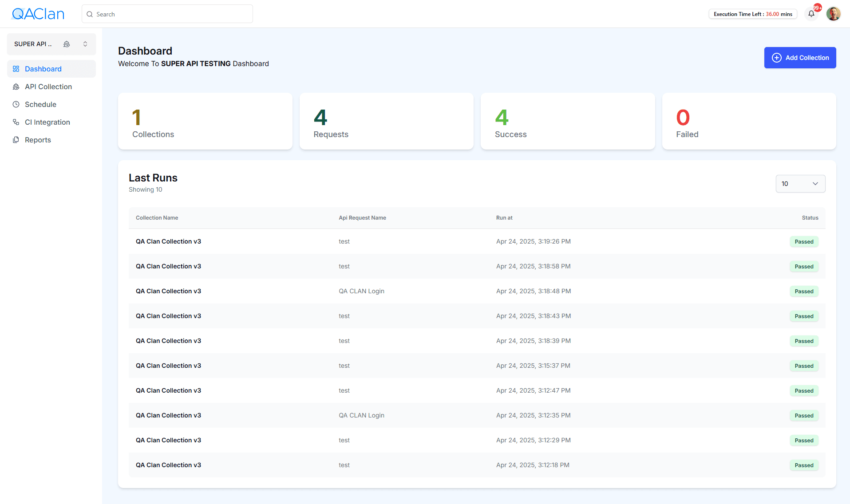Open the Collections summary card

[x=205, y=121]
